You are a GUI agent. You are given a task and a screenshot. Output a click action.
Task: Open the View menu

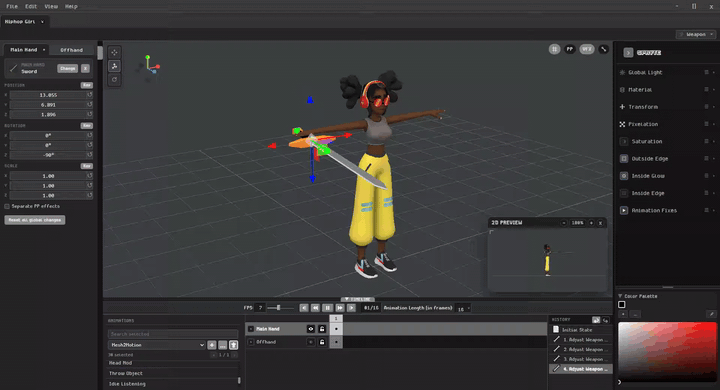pyautogui.click(x=51, y=6)
